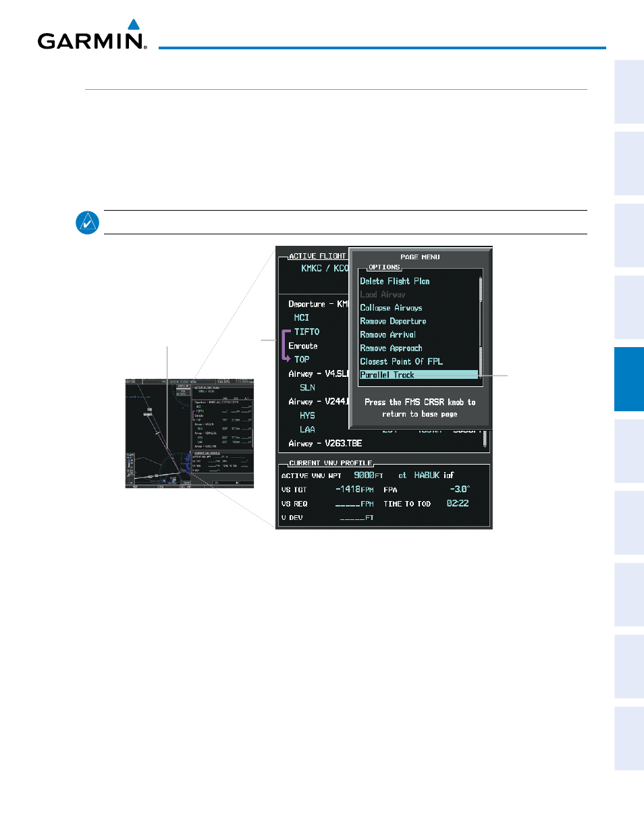Click the purple active leg arrow
This screenshot has width=644, height=834.
point(286,345)
